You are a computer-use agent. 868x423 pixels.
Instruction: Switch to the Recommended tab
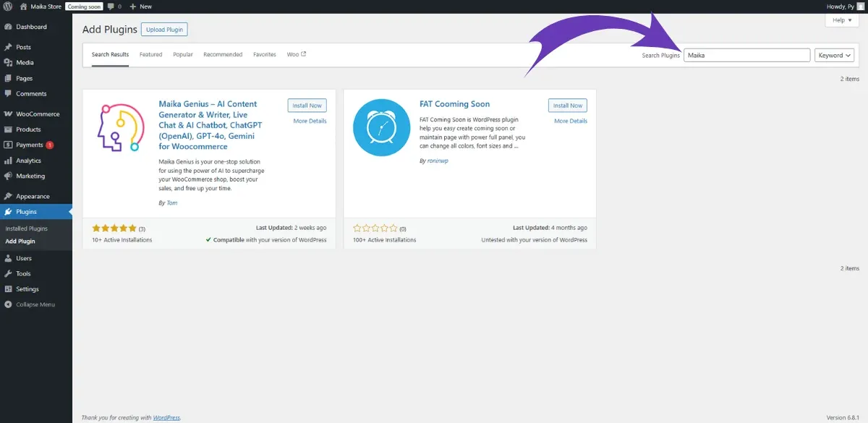pyautogui.click(x=223, y=55)
